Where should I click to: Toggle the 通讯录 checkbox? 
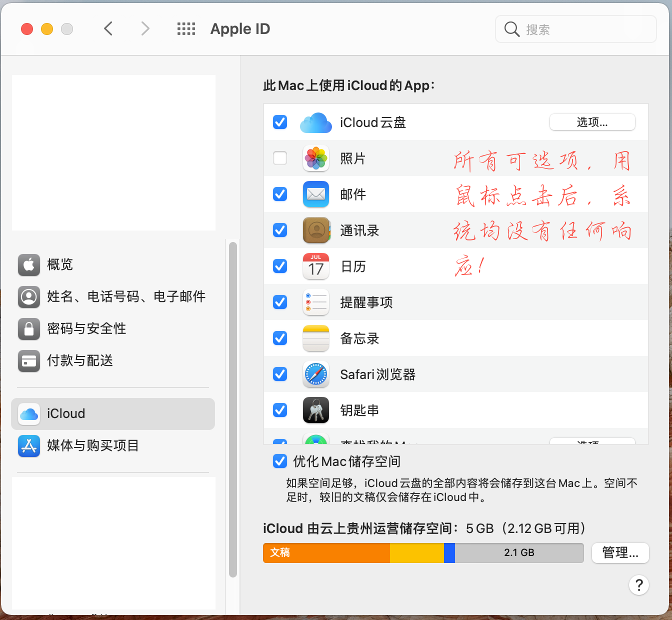[280, 230]
